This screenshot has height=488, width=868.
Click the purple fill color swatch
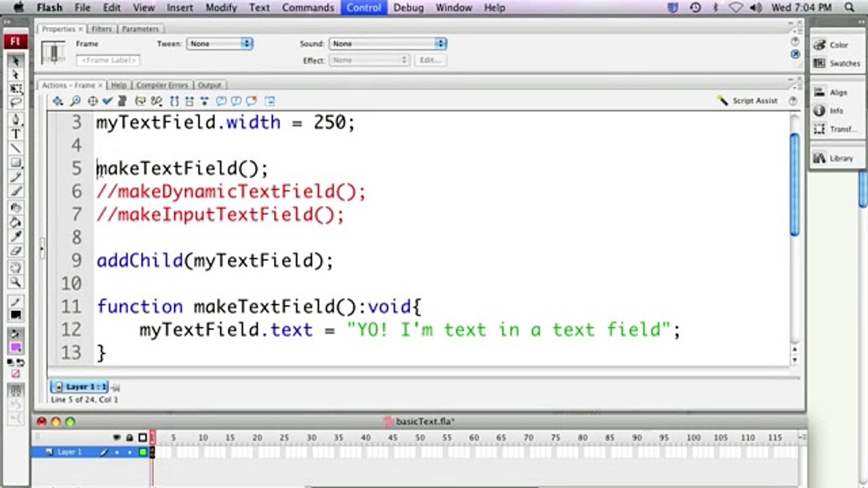pos(16,348)
